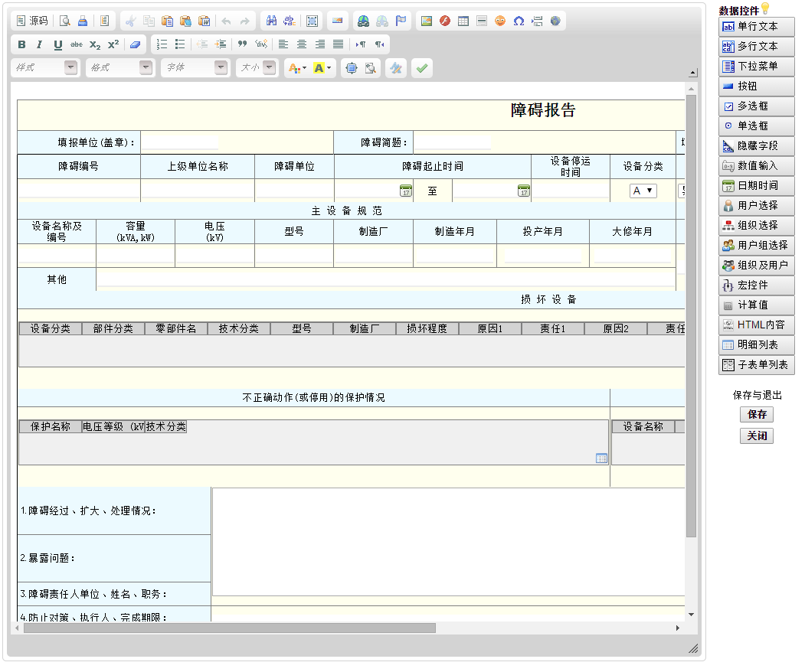Select 日期时间 in the data controls panel

[756, 186]
